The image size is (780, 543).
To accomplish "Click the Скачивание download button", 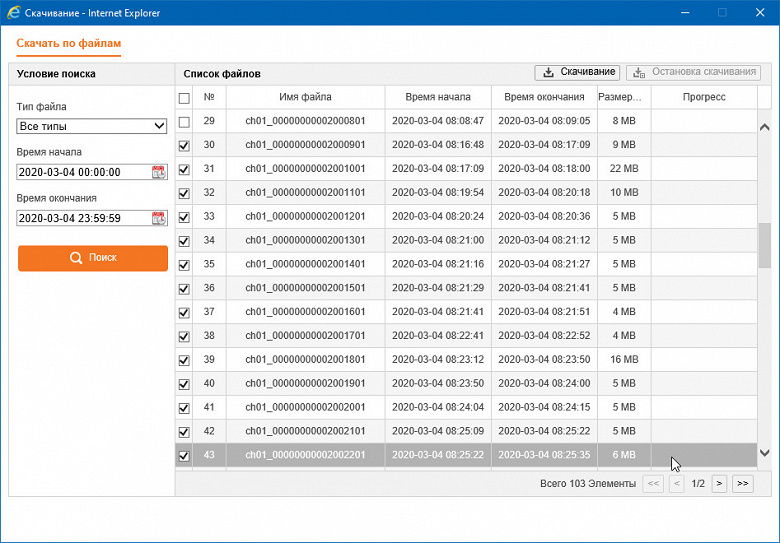I will tap(577, 72).
